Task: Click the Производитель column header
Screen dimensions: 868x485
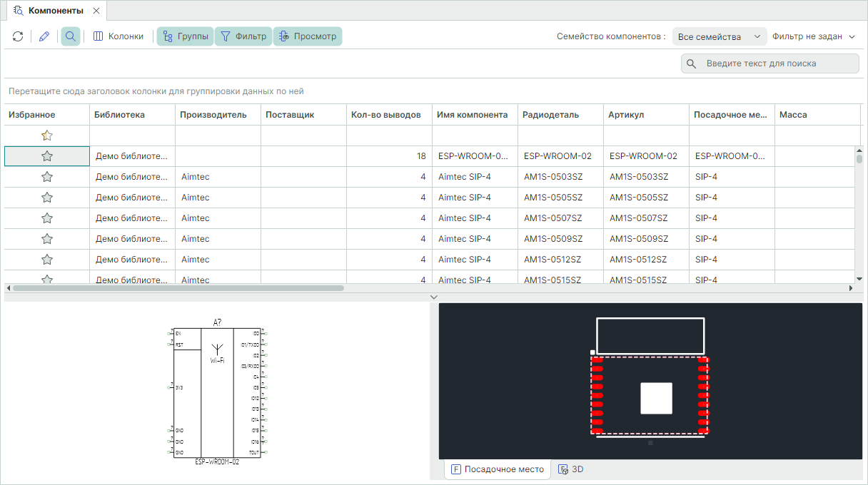Action: (x=213, y=115)
